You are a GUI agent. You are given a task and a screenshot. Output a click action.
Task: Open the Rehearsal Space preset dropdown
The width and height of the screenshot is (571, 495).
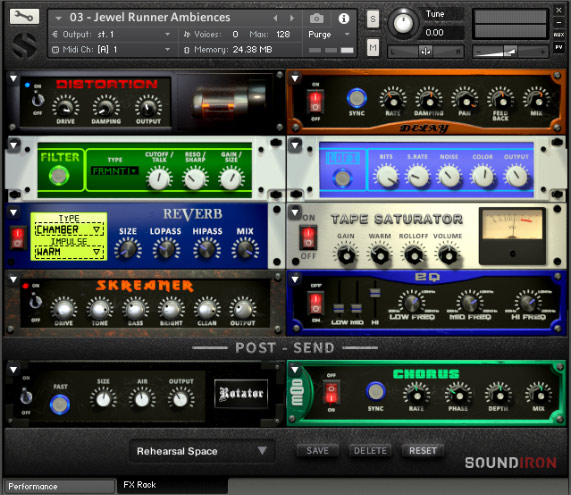(x=201, y=451)
